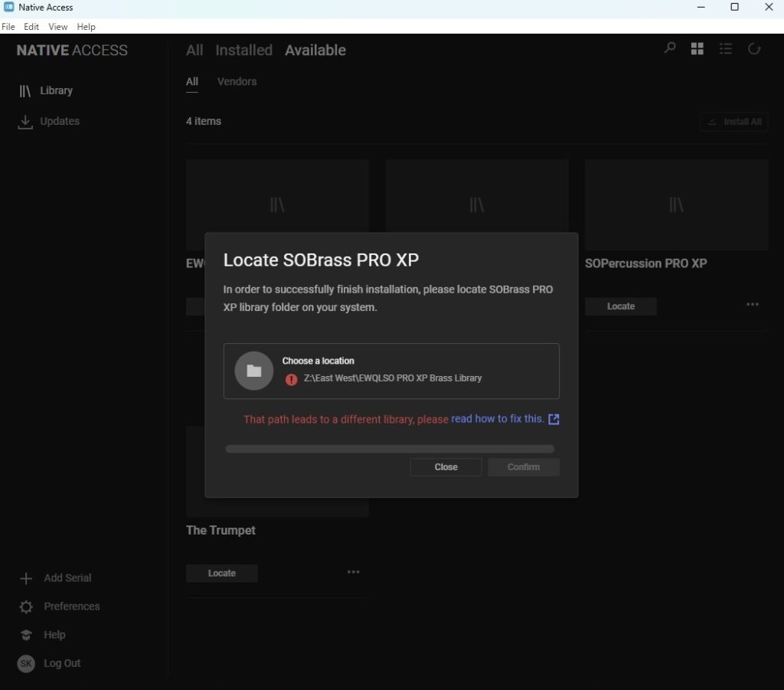Click the progress bar in dialog
This screenshot has width=784, height=690.
pos(390,449)
